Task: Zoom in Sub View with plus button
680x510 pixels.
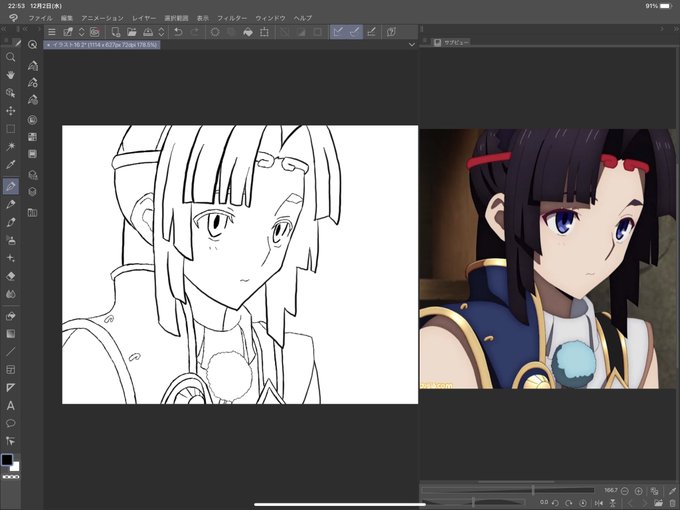Action: click(x=638, y=491)
